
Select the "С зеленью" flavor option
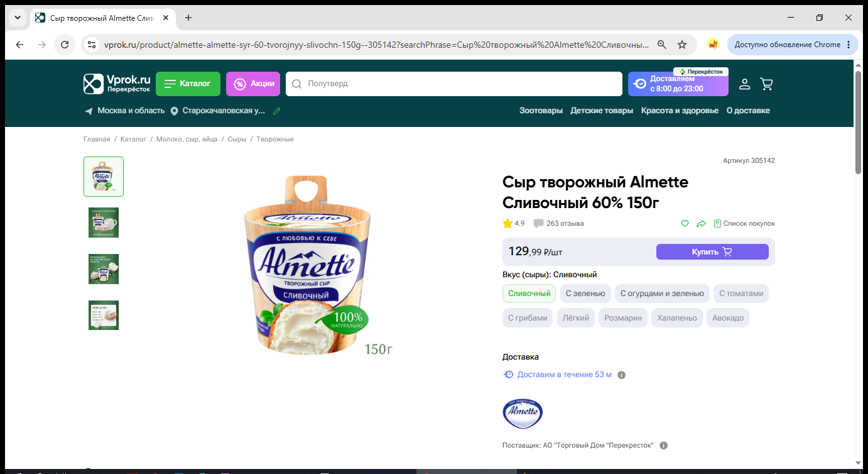(585, 294)
